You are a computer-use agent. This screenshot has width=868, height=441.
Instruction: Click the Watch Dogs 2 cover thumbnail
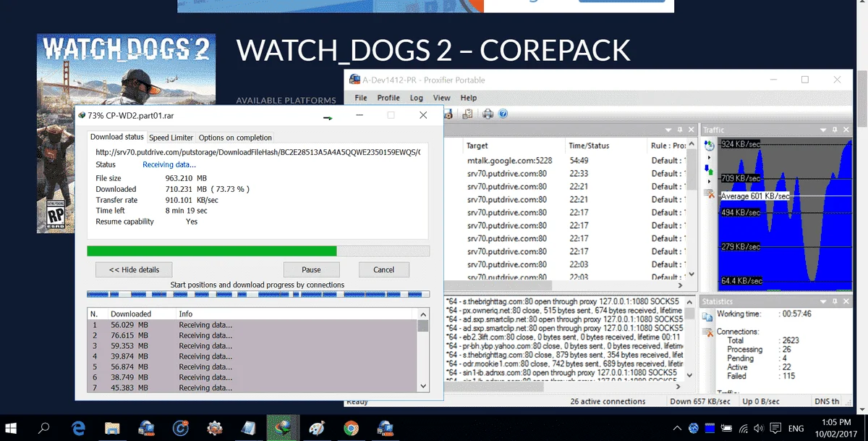(126, 133)
